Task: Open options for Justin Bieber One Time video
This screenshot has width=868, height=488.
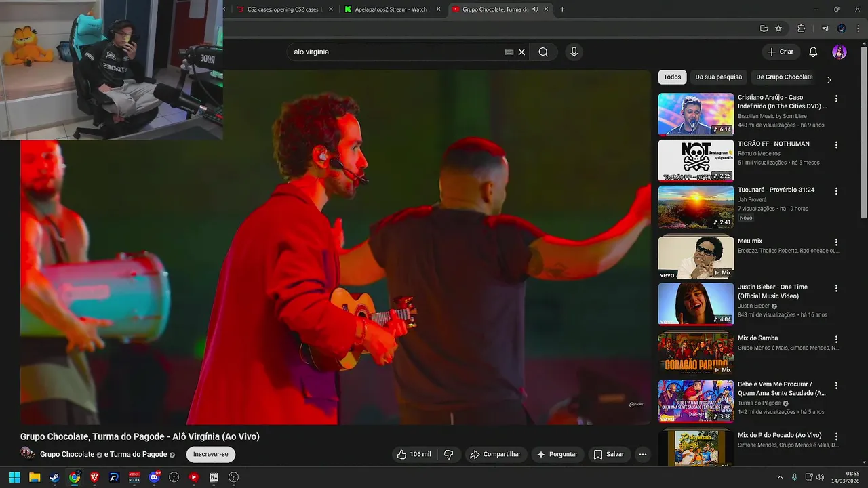Action: pyautogui.click(x=836, y=288)
